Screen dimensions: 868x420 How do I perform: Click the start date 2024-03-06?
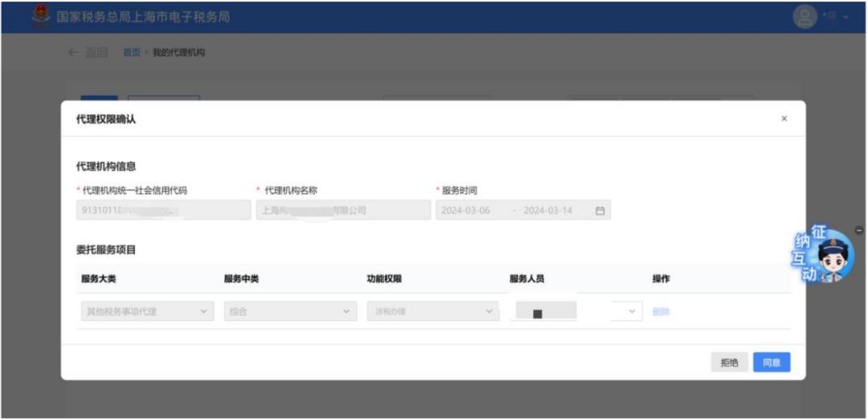[465, 211]
